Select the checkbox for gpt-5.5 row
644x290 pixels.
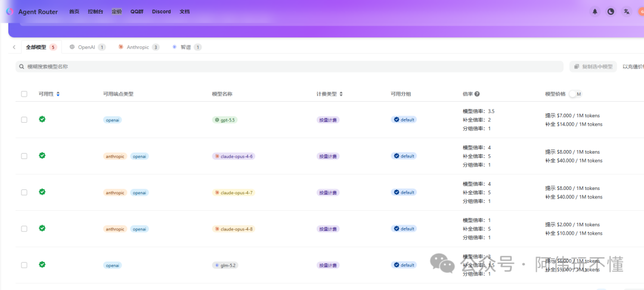[x=24, y=120]
